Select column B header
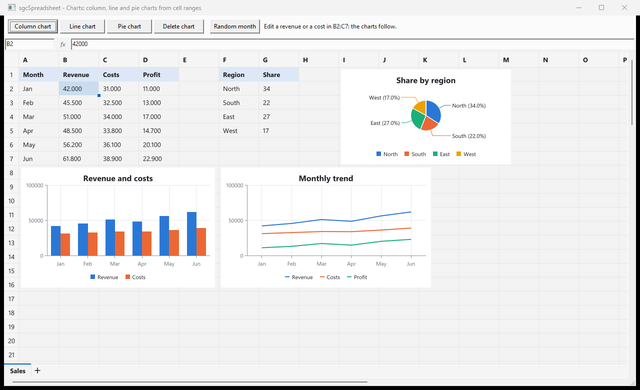Image resolution: width=640 pixels, height=390 pixels. [x=78, y=60]
